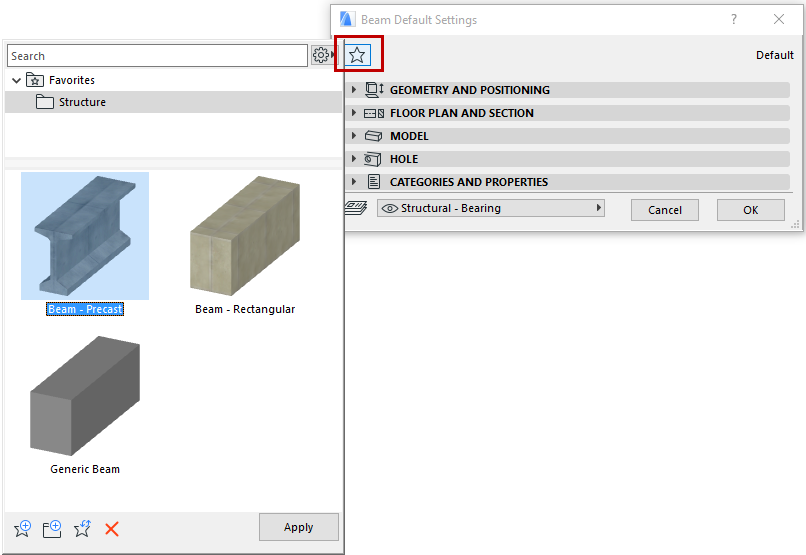
Task: Click the red X delete favorite icon
Action: tap(112, 528)
